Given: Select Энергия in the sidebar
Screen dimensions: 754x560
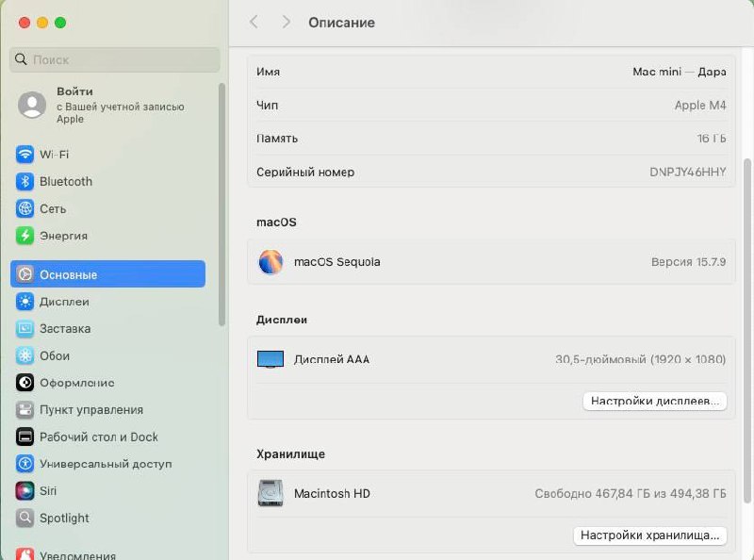Looking at the screenshot, I should [107, 236].
